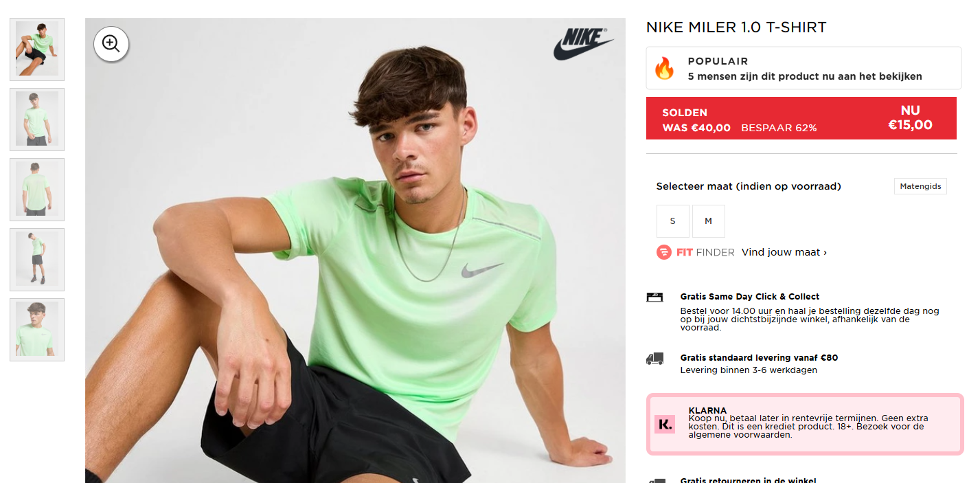This screenshot has height=483, width=980.
Task: Follow the Vind jouw maat link
Action: pyautogui.click(x=784, y=252)
